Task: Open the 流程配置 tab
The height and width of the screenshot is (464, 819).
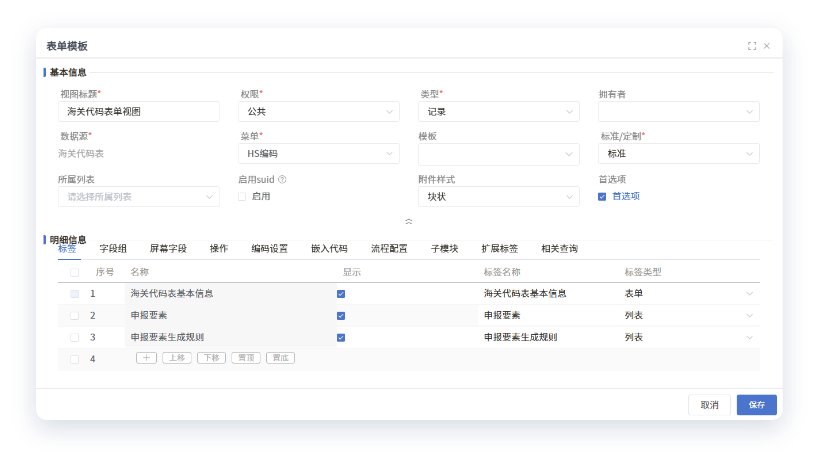Action: (389, 249)
